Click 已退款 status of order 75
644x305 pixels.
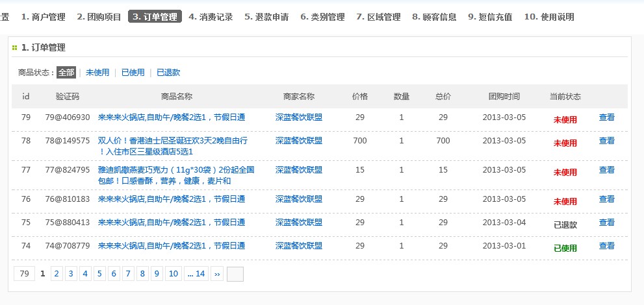565,225
